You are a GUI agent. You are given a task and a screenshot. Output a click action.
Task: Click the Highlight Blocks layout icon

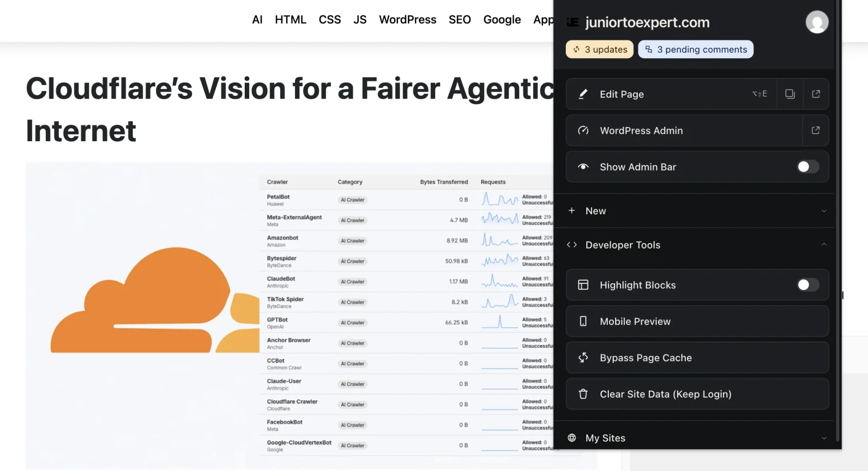point(583,285)
